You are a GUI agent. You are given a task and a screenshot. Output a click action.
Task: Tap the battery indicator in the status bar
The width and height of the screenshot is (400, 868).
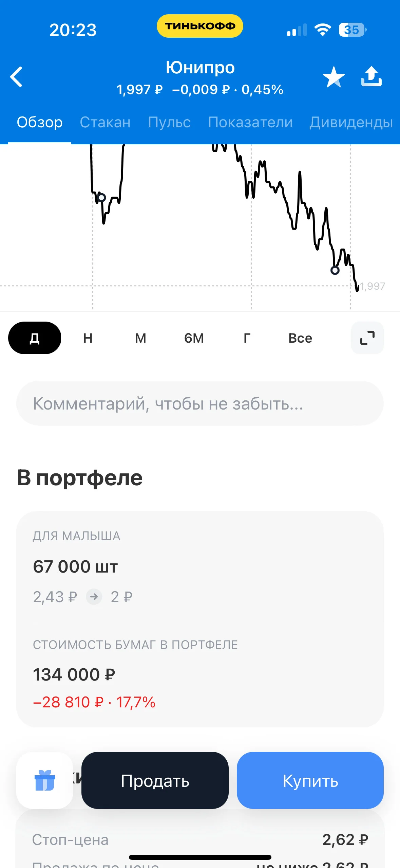point(352,30)
